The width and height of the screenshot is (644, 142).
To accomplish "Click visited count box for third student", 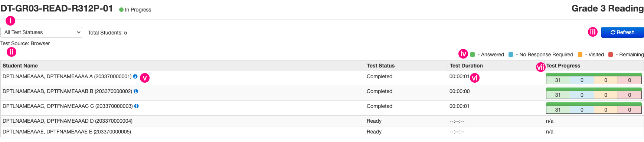I will (606, 110).
